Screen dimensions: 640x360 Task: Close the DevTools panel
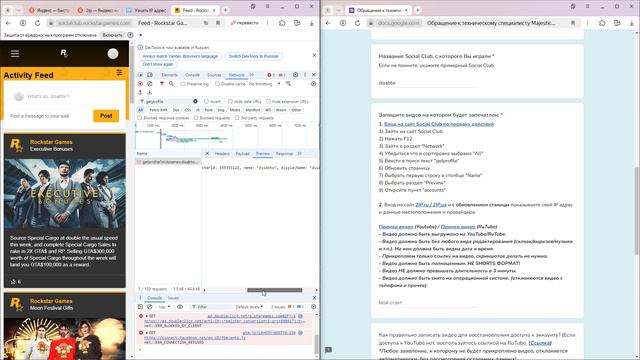click(x=313, y=75)
